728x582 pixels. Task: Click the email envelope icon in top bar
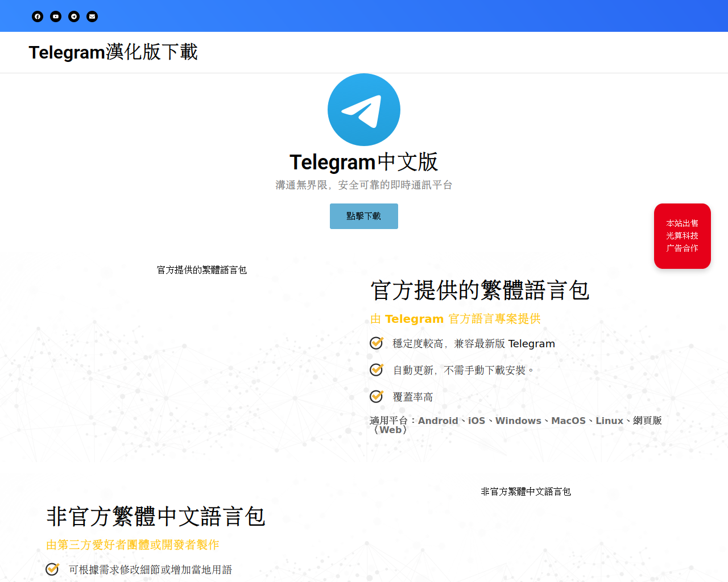click(92, 16)
